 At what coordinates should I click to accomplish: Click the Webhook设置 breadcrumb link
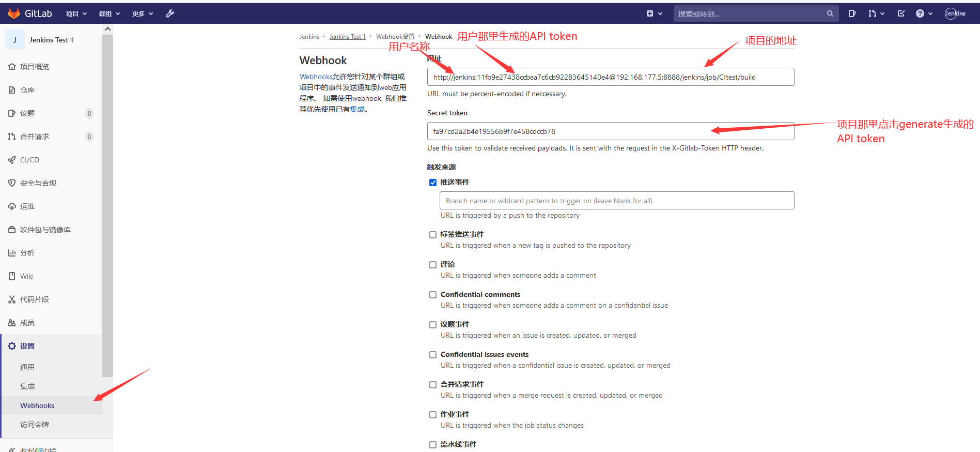pyautogui.click(x=395, y=37)
